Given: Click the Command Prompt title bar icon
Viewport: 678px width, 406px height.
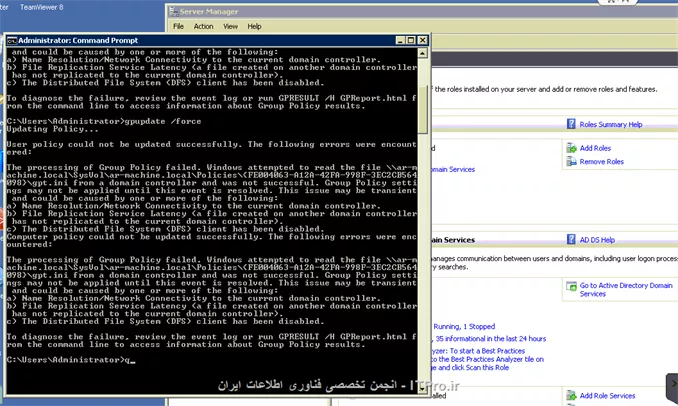Looking at the screenshot, I should pos(12,41).
